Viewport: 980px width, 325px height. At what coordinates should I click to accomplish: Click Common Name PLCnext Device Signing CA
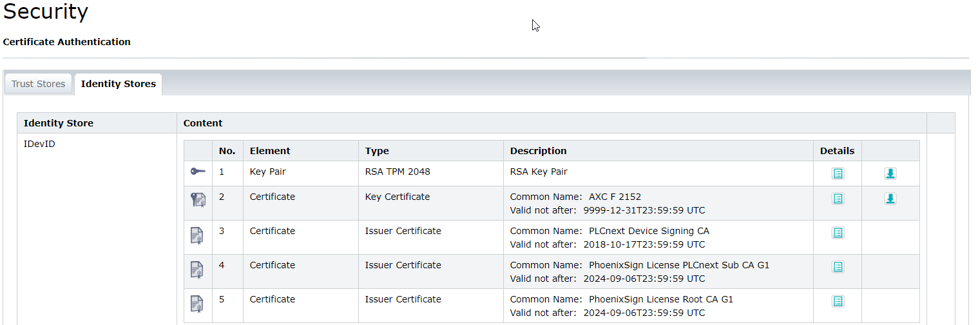pos(610,231)
